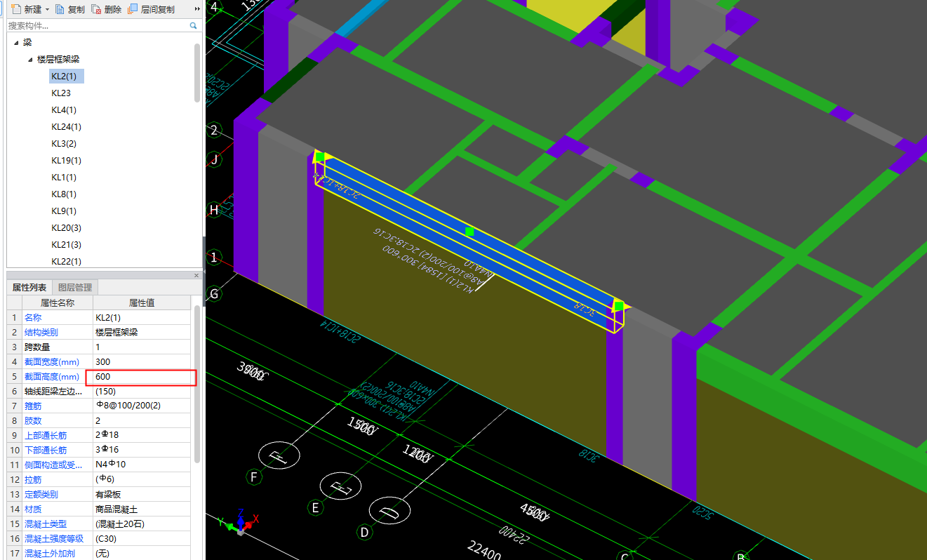The height and width of the screenshot is (560, 927).
Task: Click the 下部通长筋 value 3Φ16
Action: [141, 450]
